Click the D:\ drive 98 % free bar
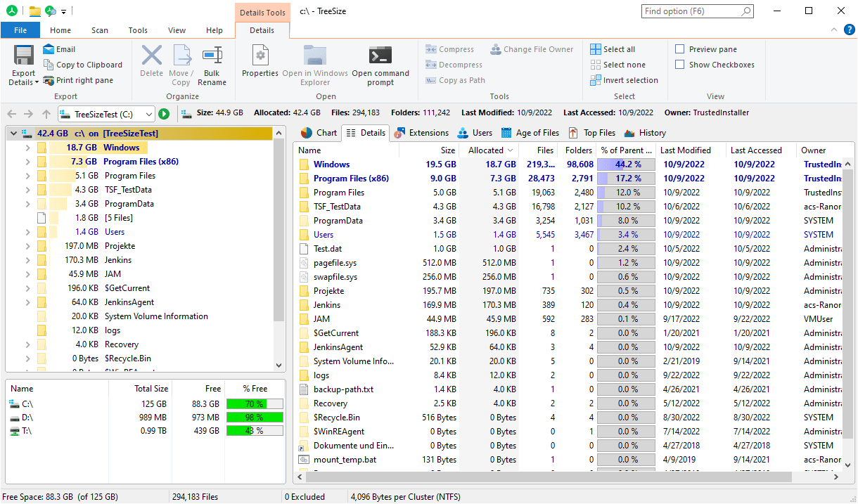This screenshot has height=504, width=858. [255, 418]
